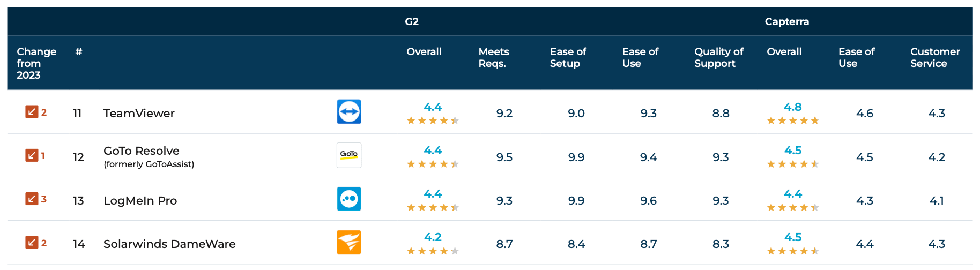
Task: Click GoTo Resolve's rank change arrow icon
Action: (x=32, y=155)
